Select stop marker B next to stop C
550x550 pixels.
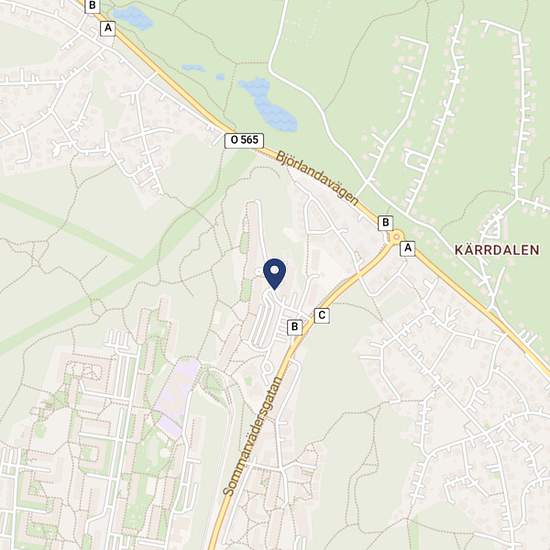(x=295, y=327)
